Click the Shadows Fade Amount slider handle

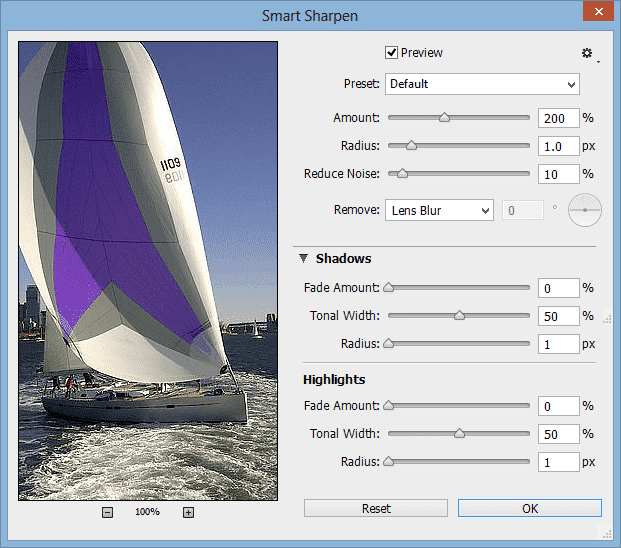tap(389, 287)
